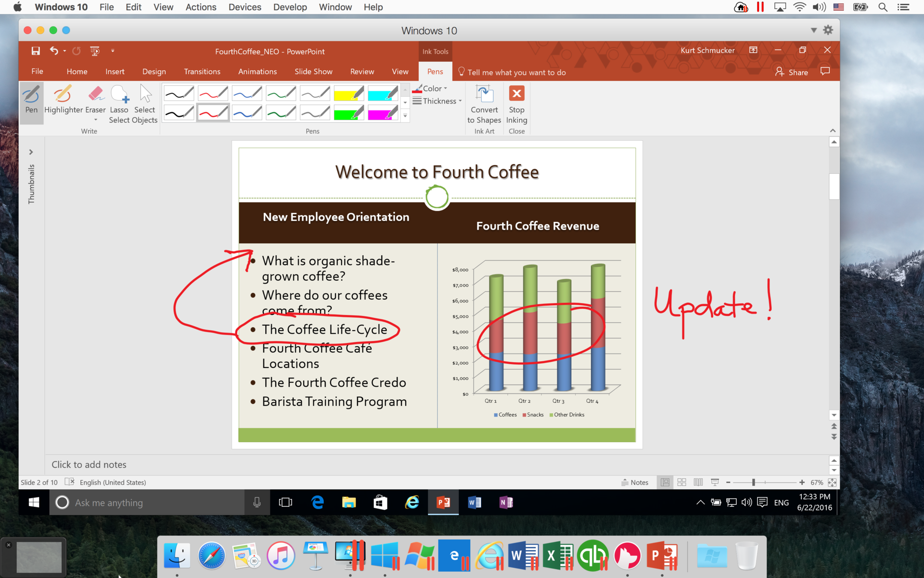Click Tell me what you want to do
This screenshot has width=924, height=578.
[512, 72]
